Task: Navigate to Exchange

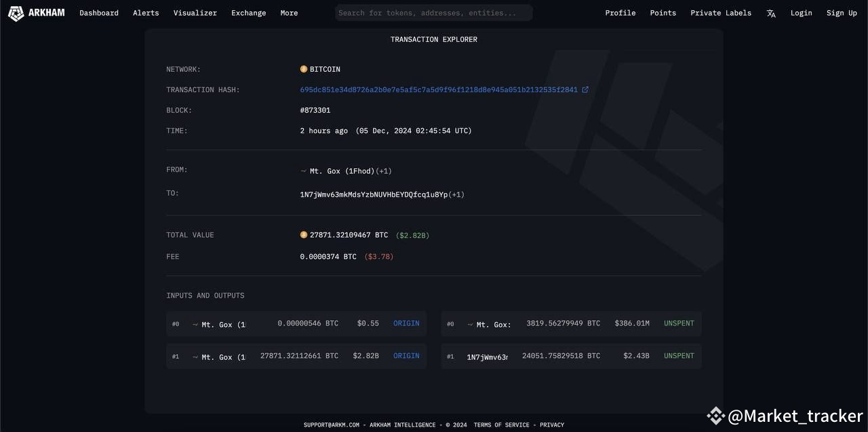Action: (248, 13)
